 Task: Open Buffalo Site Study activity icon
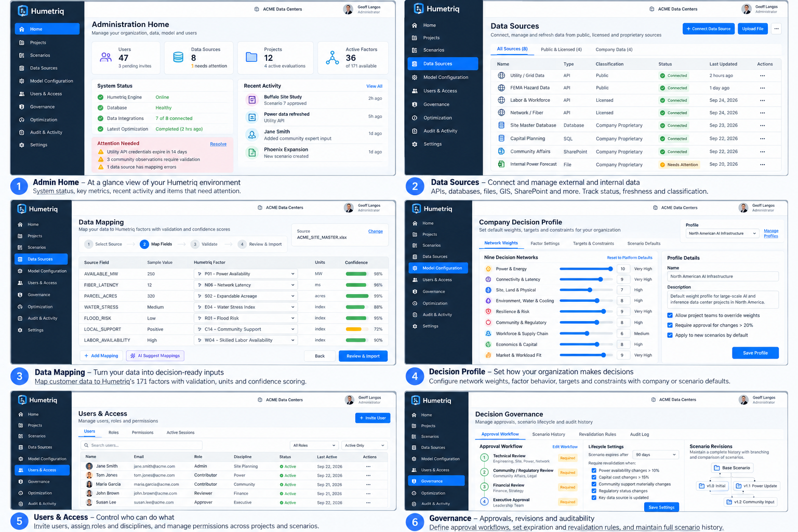click(252, 100)
